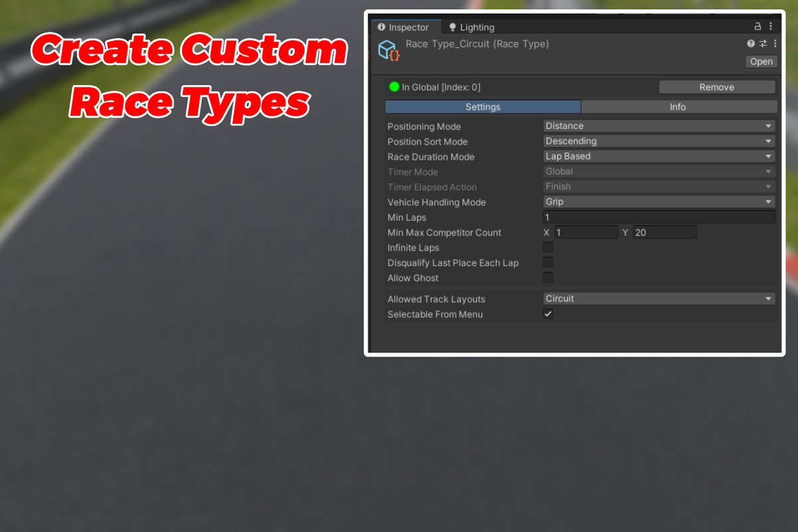Click the 'Allowed Track Layouts' label

436,299
